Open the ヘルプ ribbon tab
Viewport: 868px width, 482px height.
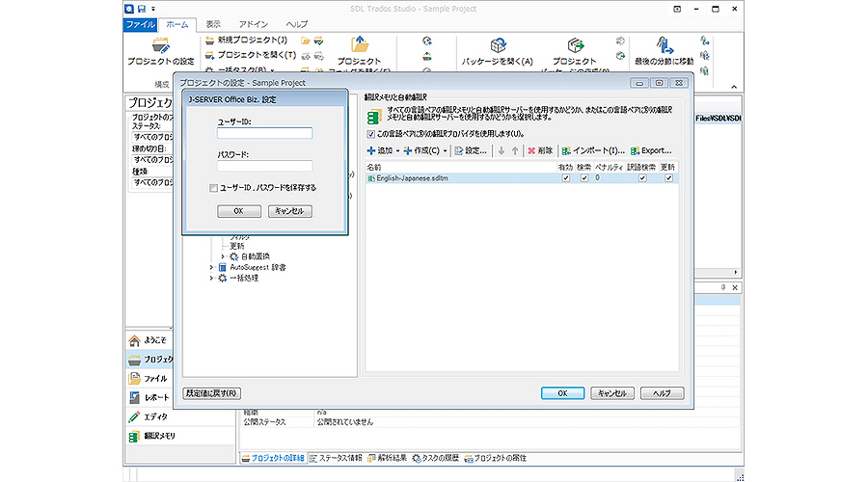pyautogui.click(x=297, y=24)
